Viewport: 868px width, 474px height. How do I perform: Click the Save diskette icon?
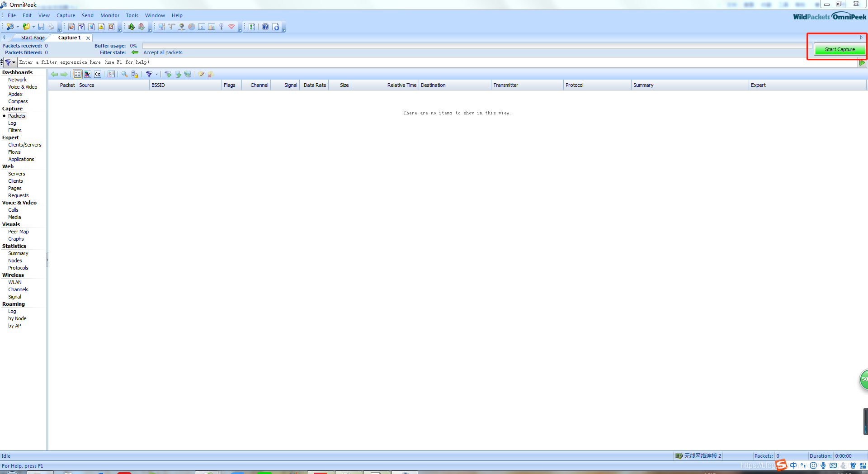point(41,27)
